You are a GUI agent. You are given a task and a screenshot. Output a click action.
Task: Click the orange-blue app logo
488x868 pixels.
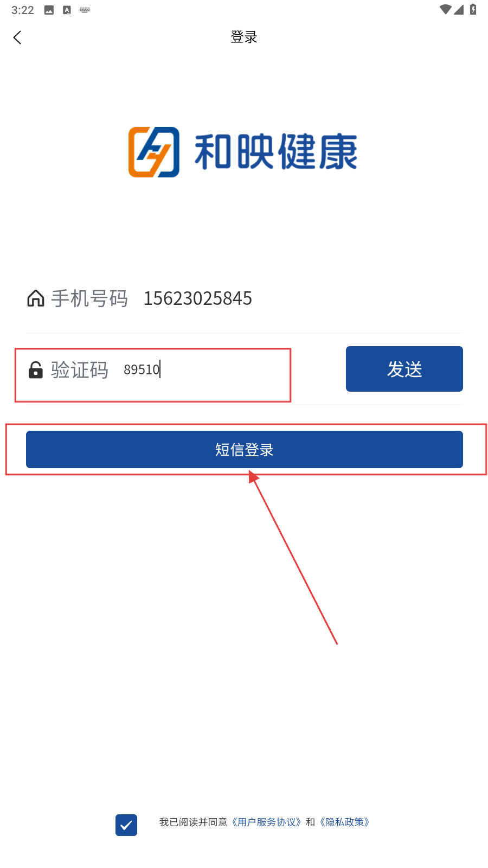(154, 152)
